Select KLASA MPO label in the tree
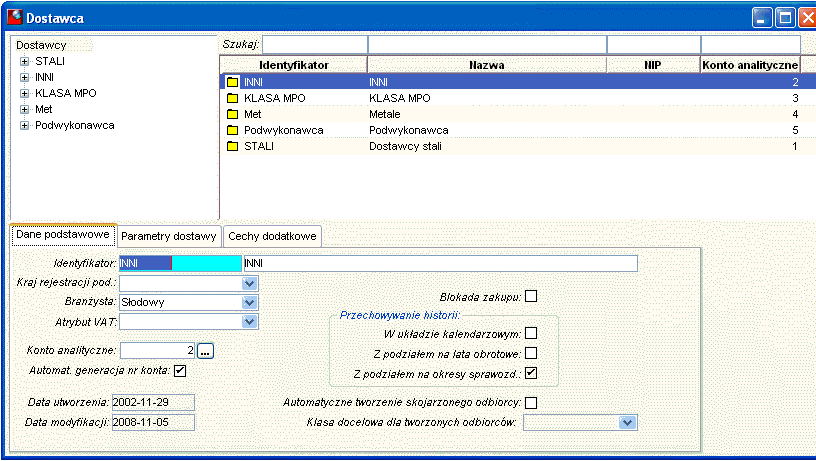This screenshot has width=816, height=461. [x=66, y=94]
